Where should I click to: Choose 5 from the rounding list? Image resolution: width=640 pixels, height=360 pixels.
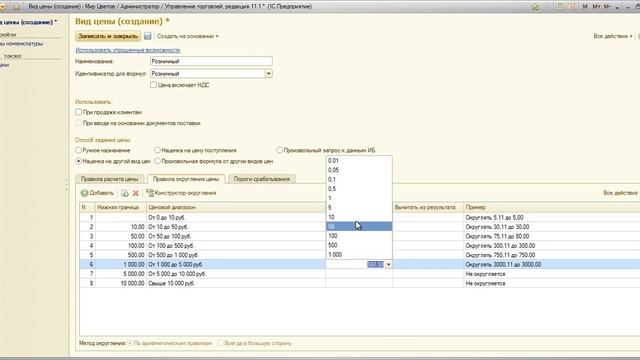point(359,208)
